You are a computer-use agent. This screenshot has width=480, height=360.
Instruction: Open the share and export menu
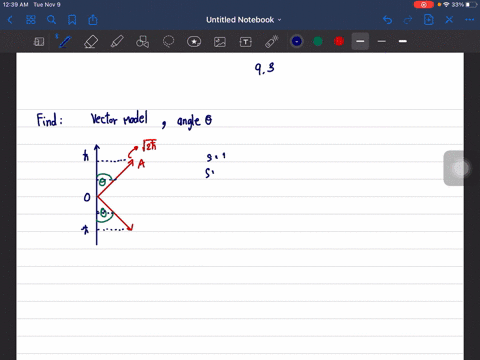tap(93, 20)
